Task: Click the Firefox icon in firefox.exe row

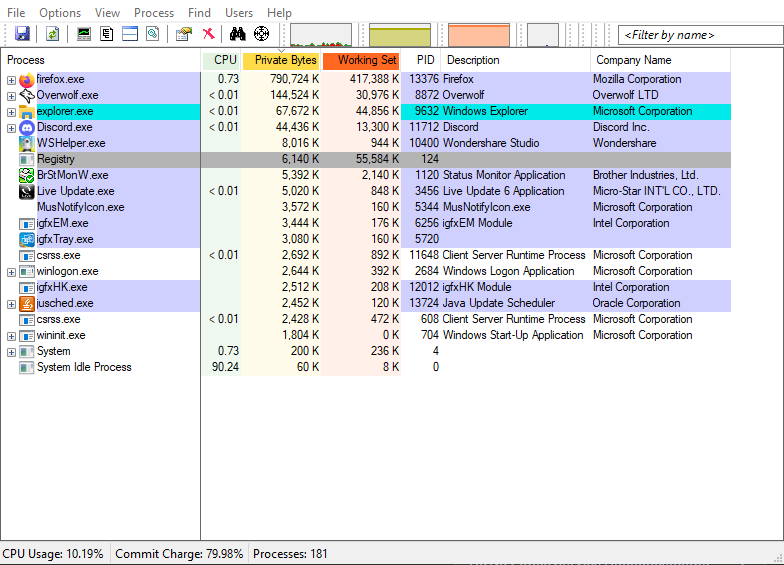Action: (x=26, y=80)
